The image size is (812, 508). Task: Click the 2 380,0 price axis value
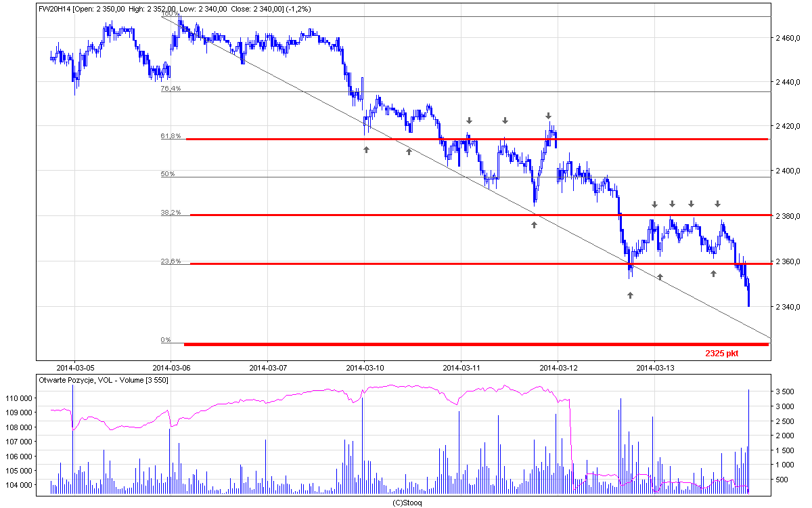pyautogui.click(x=789, y=216)
